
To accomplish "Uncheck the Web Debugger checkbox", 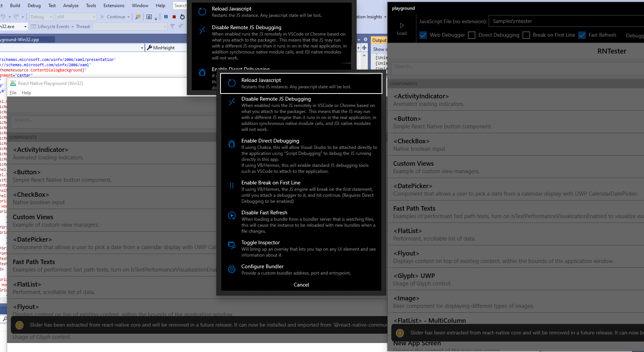I will 423,35.
